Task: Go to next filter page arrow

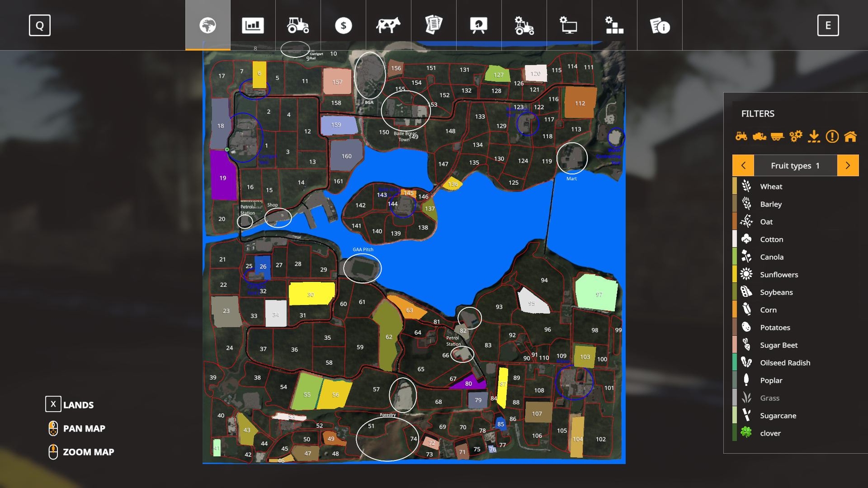Action: 848,166
